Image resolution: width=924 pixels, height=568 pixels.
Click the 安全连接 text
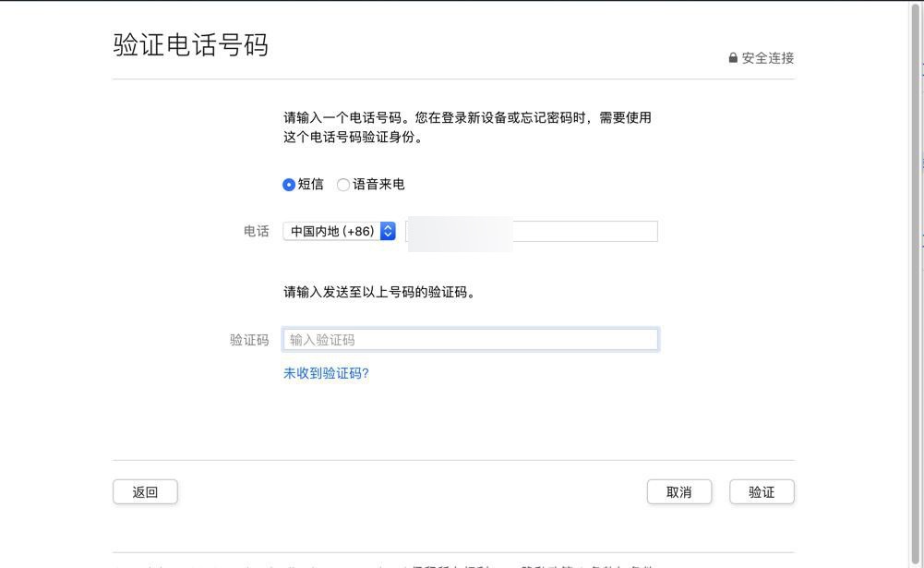[x=767, y=57]
